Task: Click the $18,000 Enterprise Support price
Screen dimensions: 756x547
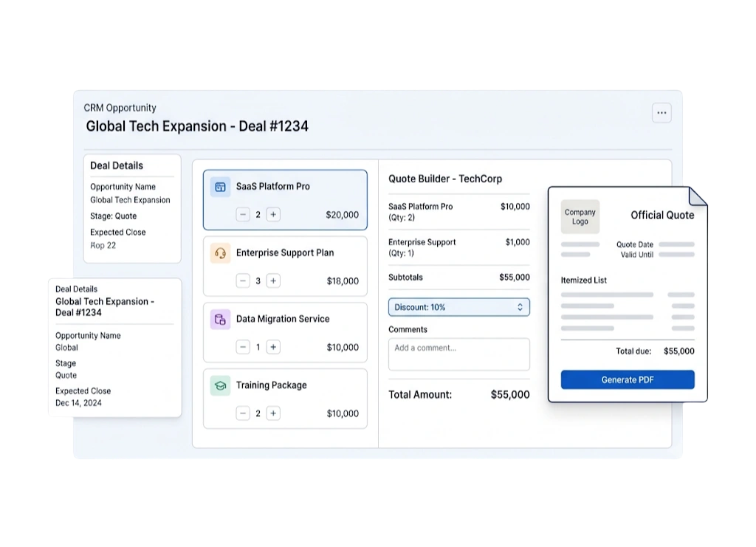Action: (x=343, y=281)
